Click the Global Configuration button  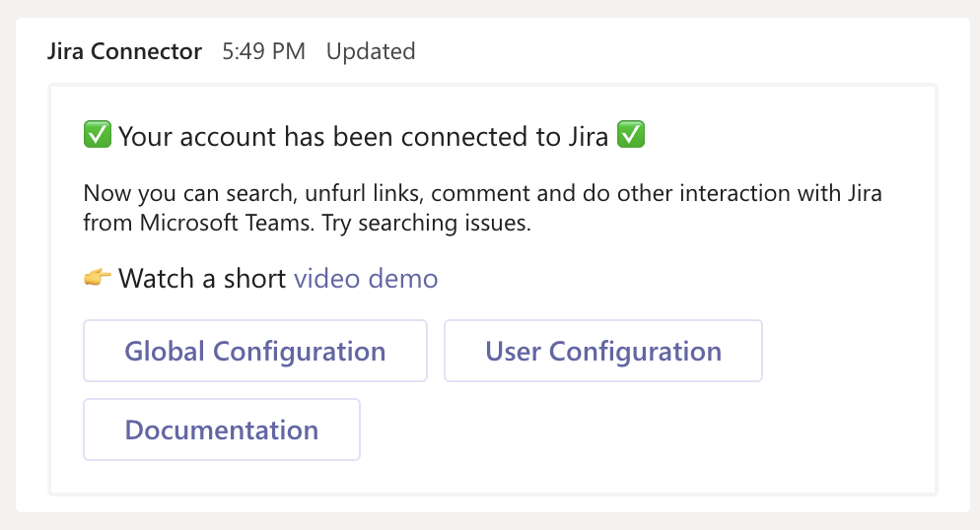254,351
